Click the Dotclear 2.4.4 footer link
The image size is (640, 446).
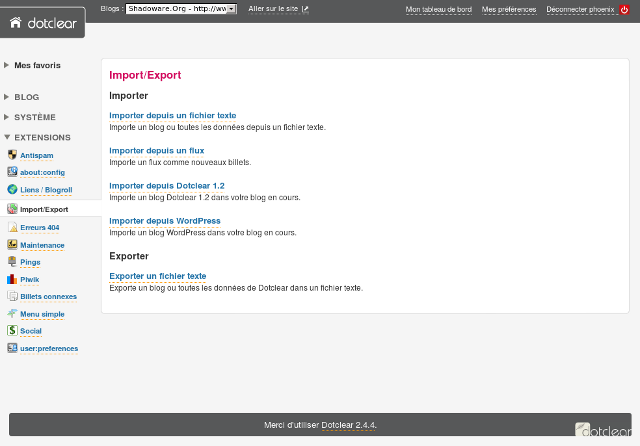(x=349, y=425)
